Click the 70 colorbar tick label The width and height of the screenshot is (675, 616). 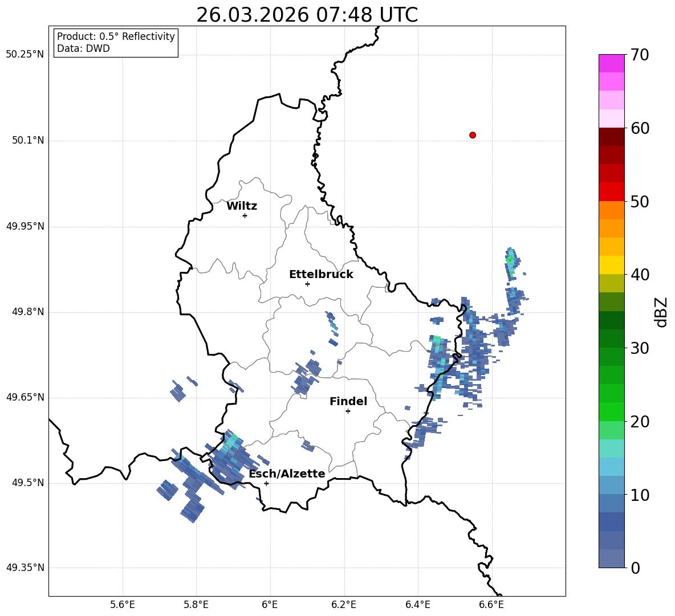[640, 55]
